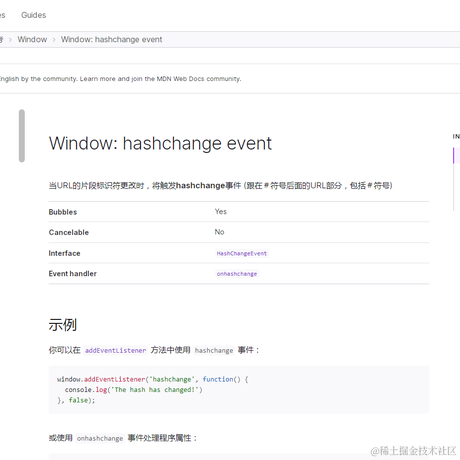Screen dimensions: 460x460
Task: Open the Guides menu in header
Action: [x=33, y=15]
